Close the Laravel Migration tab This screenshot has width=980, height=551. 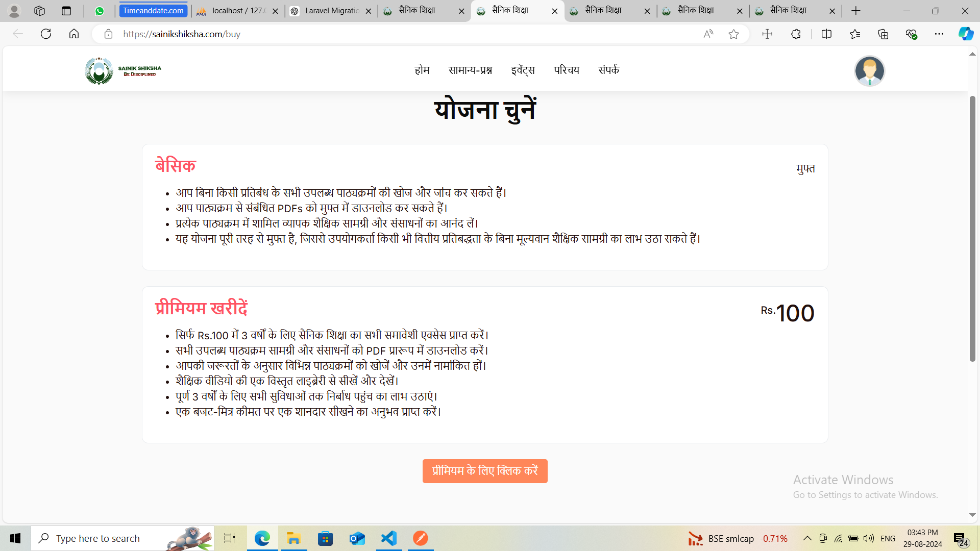click(x=369, y=11)
